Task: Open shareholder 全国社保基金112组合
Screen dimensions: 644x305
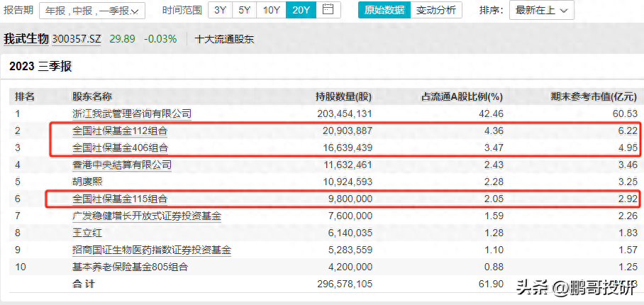Action: coord(120,131)
